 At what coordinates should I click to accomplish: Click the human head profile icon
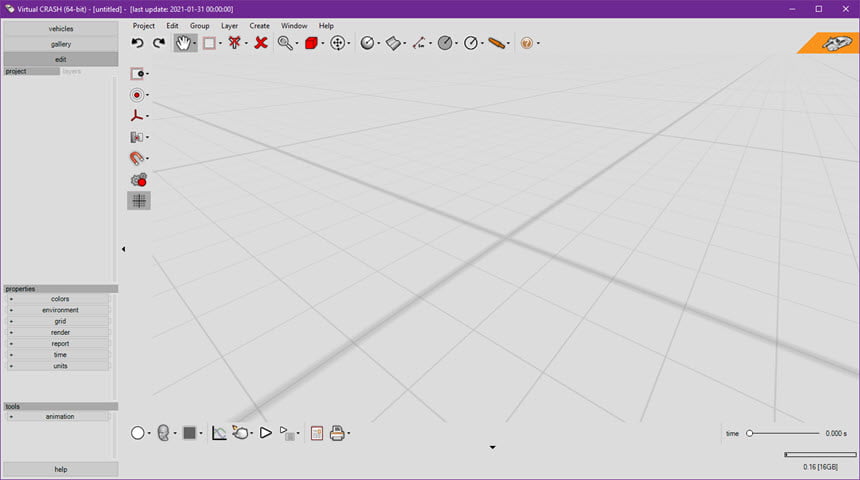pyautogui.click(x=163, y=433)
